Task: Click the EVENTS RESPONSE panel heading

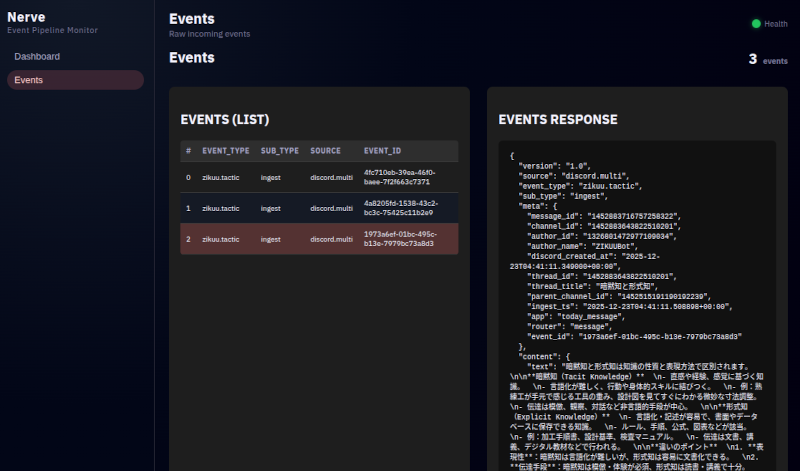Action: [x=558, y=120]
